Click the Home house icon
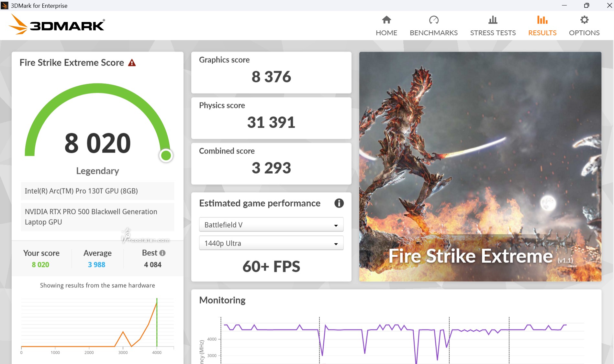Image resolution: width=614 pixels, height=364 pixels. (386, 20)
